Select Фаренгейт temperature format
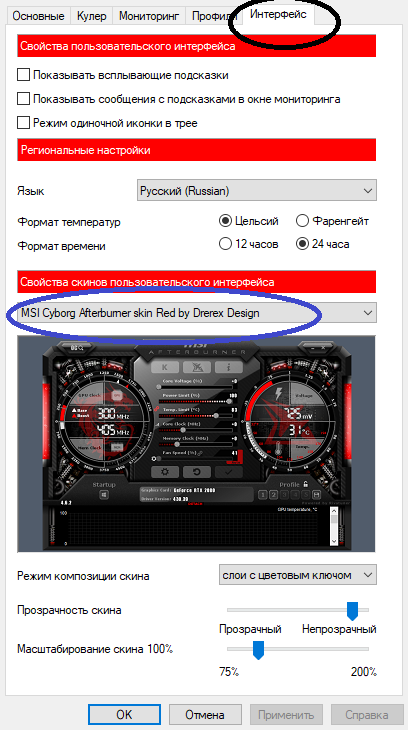Screen dimensions: 408x730 coord(333,221)
